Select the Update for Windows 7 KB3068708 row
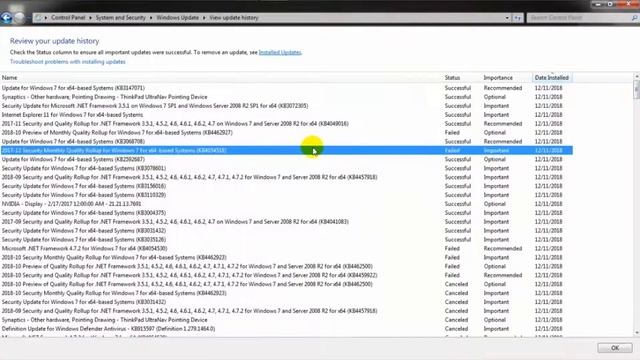Viewport: 640px width, 360px height. [287, 142]
